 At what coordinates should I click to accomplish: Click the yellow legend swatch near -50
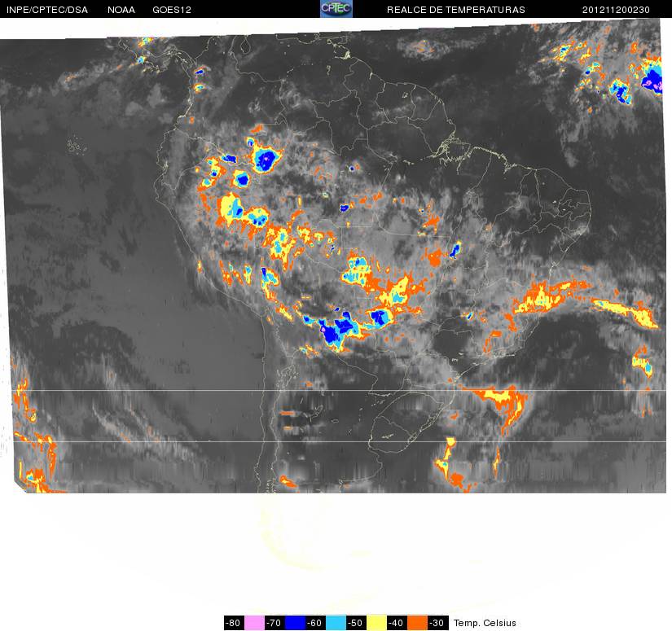[x=376, y=623]
